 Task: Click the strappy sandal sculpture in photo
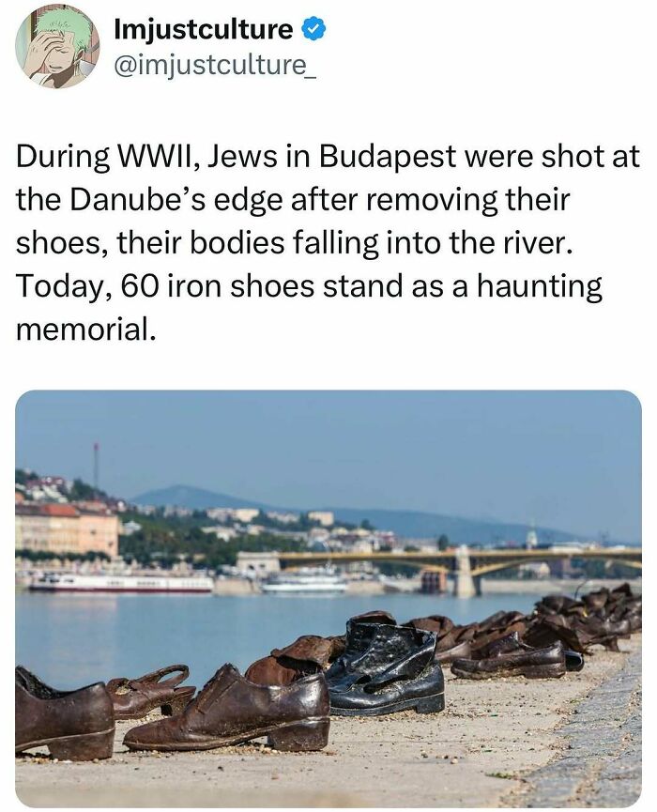150,691
